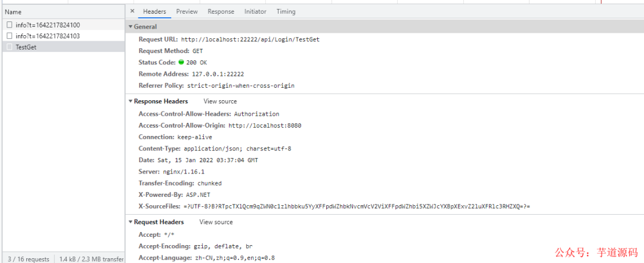This screenshot has width=644, height=263.
Task: Select the Headers tab
Action: point(154,11)
